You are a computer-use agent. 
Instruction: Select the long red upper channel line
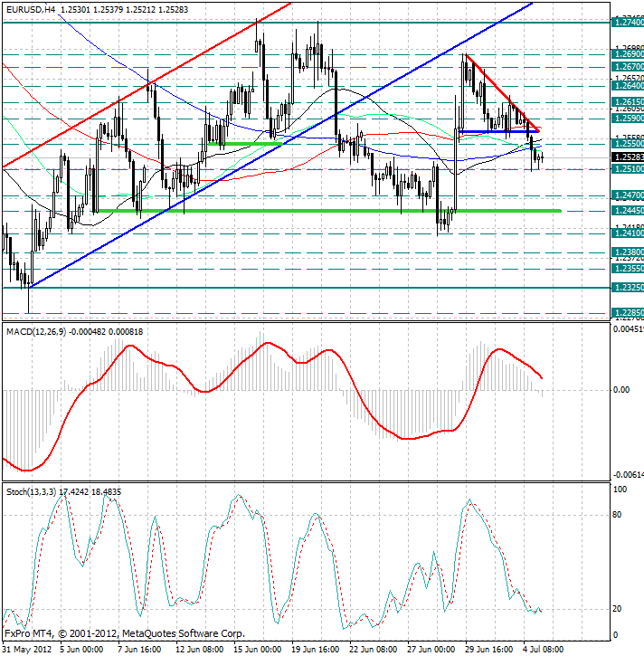click(x=145, y=86)
